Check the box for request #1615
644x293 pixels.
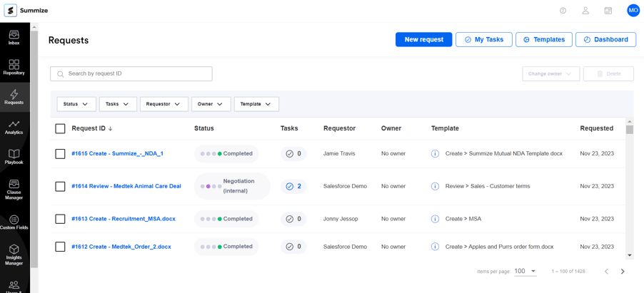click(60, 153)
